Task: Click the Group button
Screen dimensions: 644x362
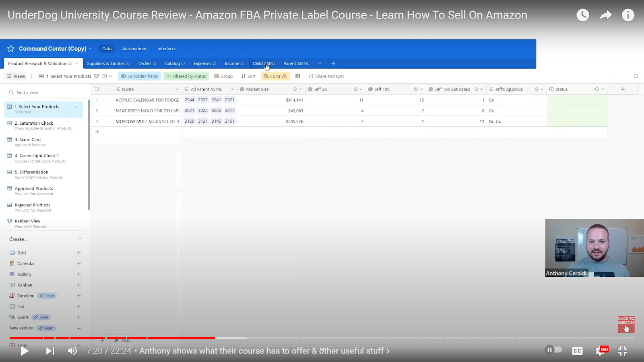Action: click(223, 76)
